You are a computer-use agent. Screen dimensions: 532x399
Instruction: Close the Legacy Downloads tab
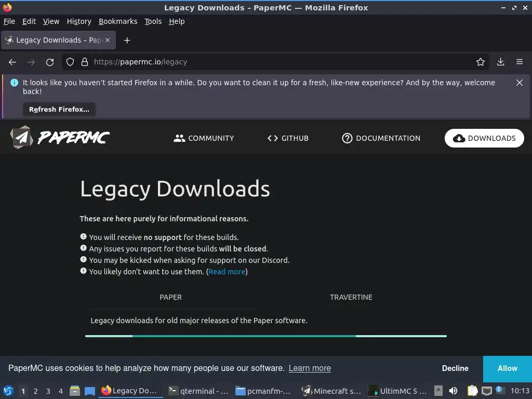click(108, 40)
